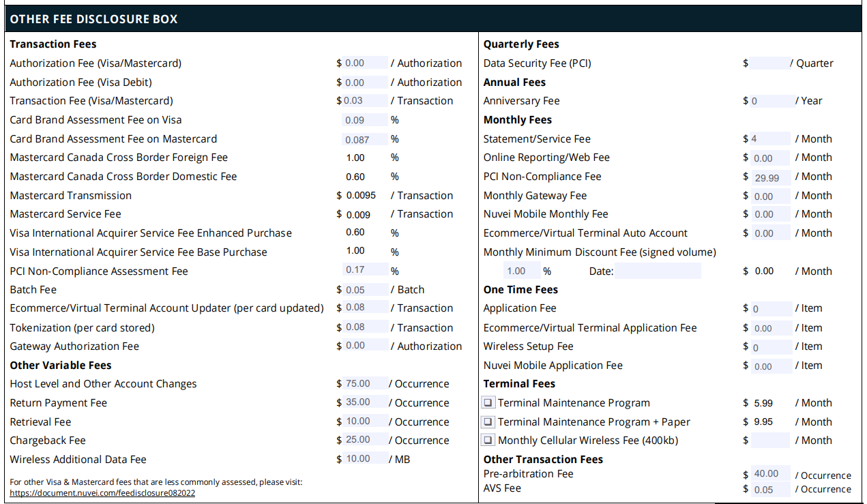The image size is (867, 504).
Task: Enable the Monthly Cellular Wireless Fee checkbox
Action: click(x=488, y=441)
